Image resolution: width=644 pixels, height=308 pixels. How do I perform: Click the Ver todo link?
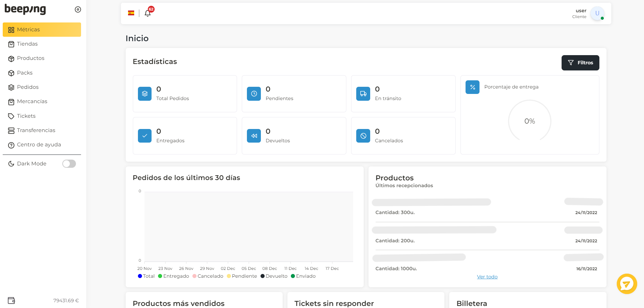(x=487, y=277)
